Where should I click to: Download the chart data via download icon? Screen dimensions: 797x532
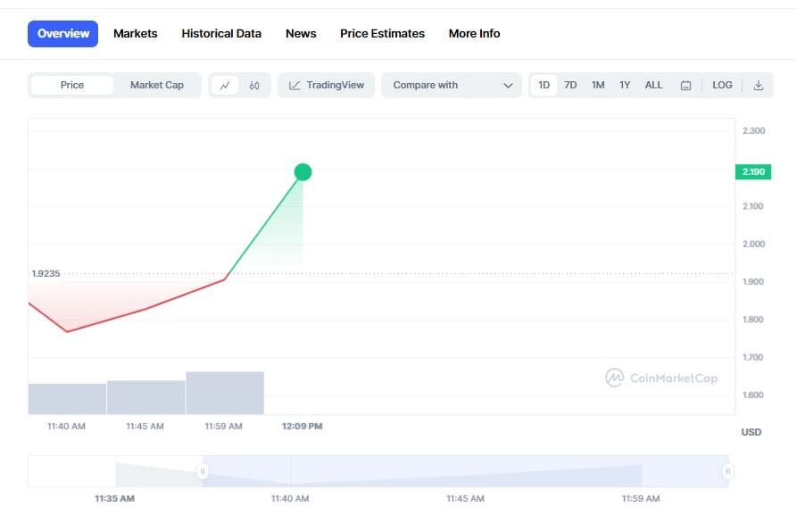(759, 85)
